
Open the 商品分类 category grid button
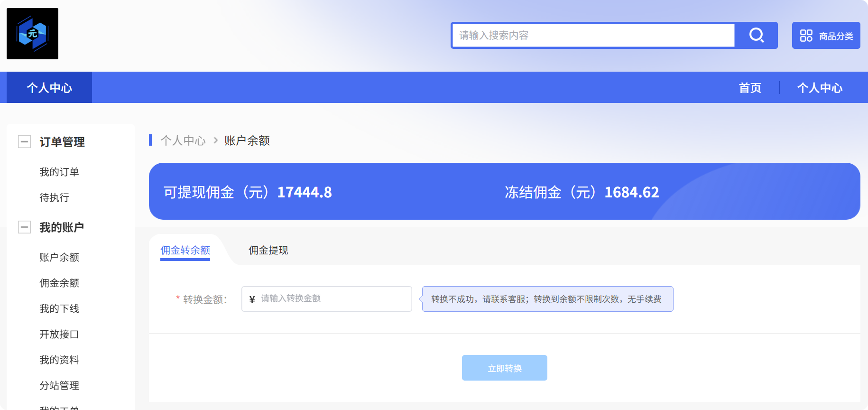826,36
